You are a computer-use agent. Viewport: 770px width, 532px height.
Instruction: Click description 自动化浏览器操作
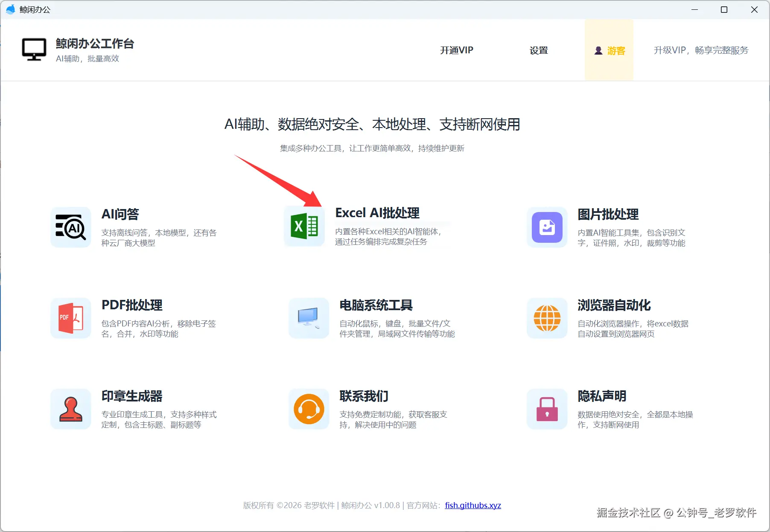pos(633,329)
